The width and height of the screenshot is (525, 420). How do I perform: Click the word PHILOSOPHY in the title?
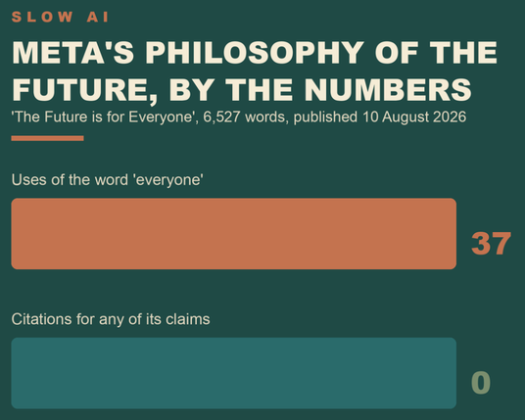255,53
